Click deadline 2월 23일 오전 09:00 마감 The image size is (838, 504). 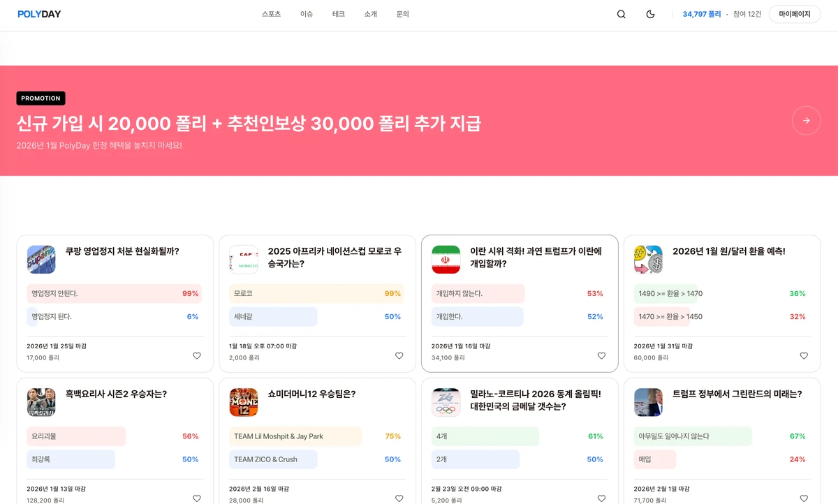[466, 489]
